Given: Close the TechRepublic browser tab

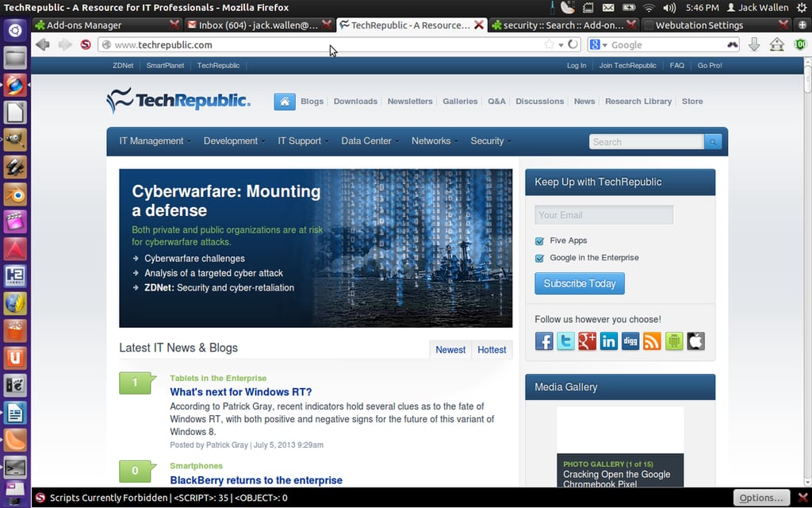Looking at the screenshot, I should click(x=479, y=25).
